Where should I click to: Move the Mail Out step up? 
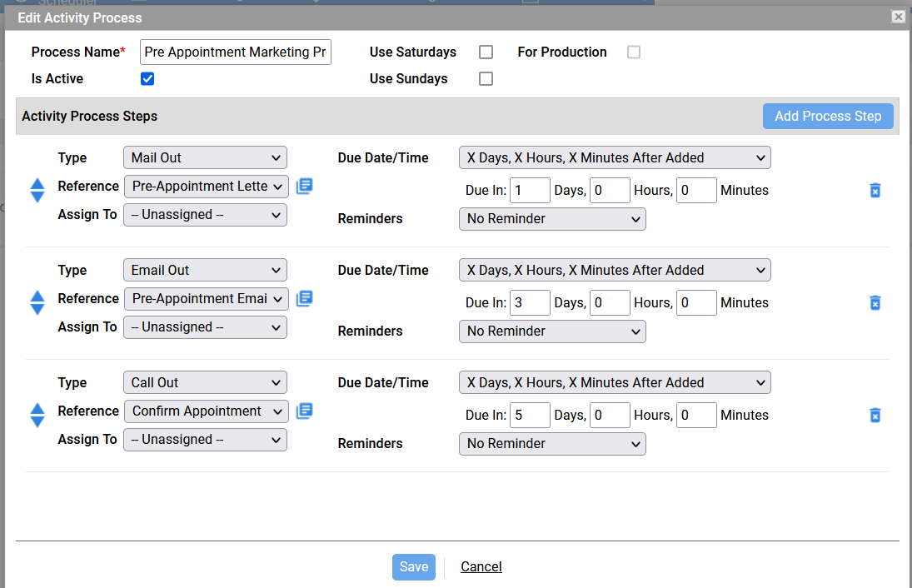(37, 184)
